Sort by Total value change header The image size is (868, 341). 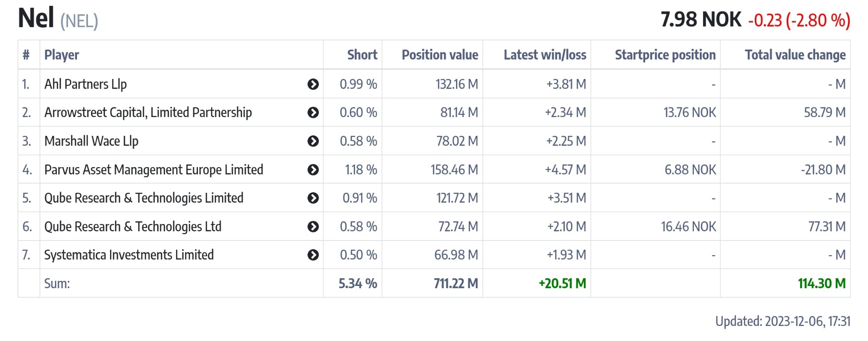(x=795, y=55)
